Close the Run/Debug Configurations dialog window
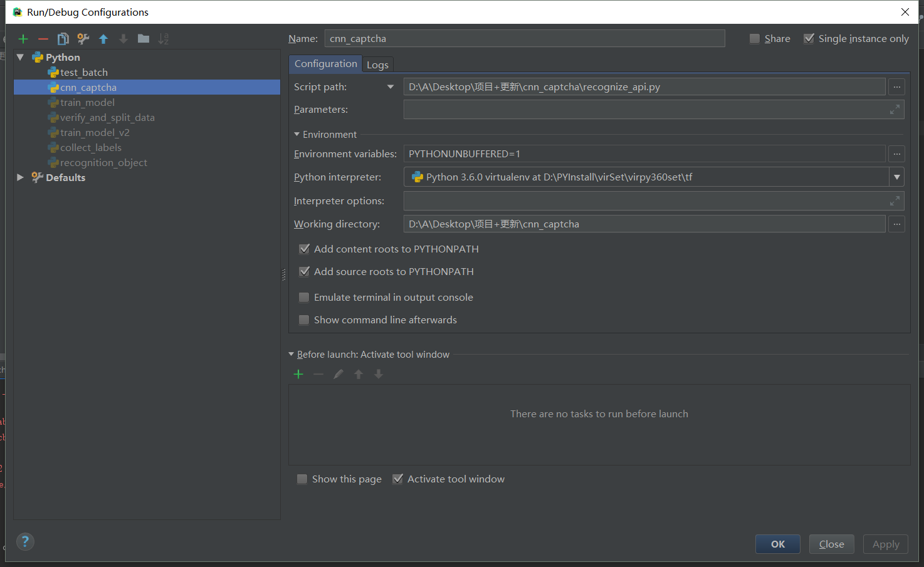Screen dimensions: 924x567 (905, 12)
